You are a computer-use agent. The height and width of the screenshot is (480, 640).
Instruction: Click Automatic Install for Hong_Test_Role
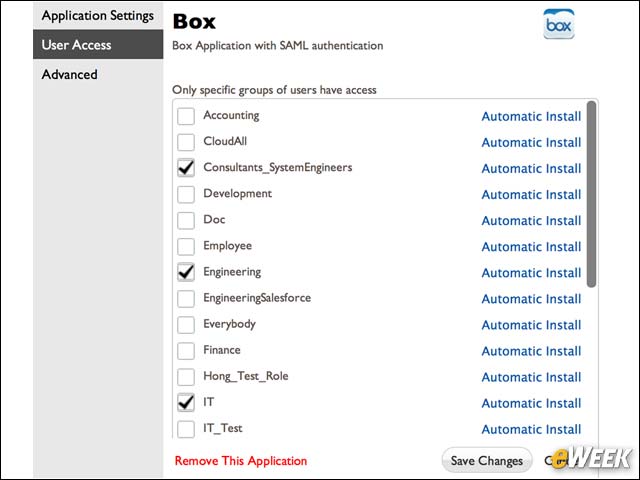[531, 378]
